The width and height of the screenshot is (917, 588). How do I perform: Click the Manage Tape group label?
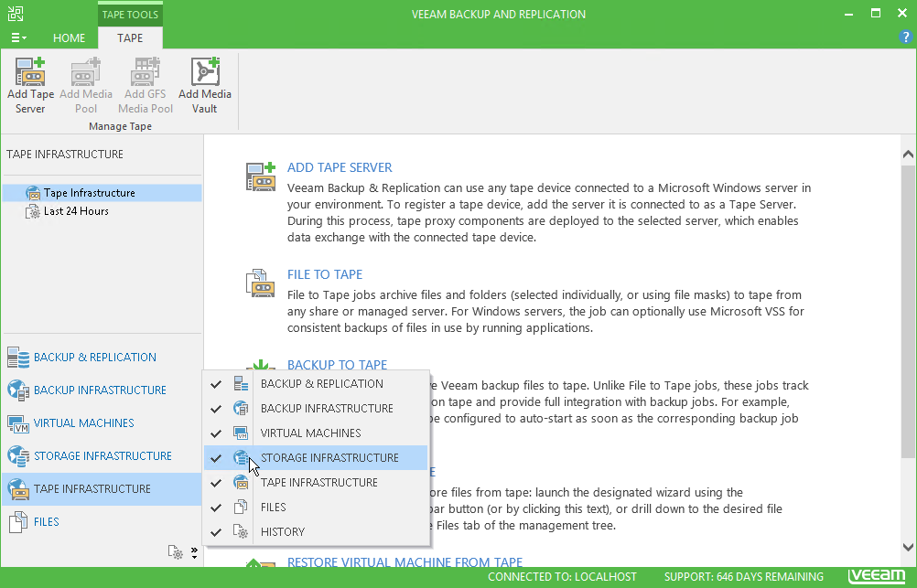pos(120,126)
